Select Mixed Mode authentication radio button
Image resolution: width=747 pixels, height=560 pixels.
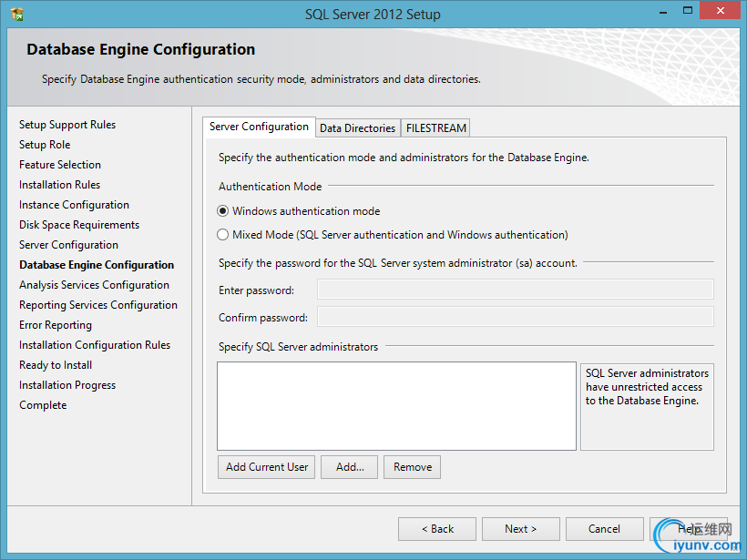point(222,235)
